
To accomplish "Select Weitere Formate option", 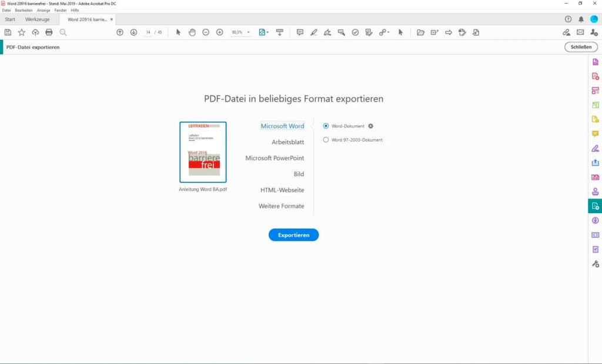I will coord(281,206).
